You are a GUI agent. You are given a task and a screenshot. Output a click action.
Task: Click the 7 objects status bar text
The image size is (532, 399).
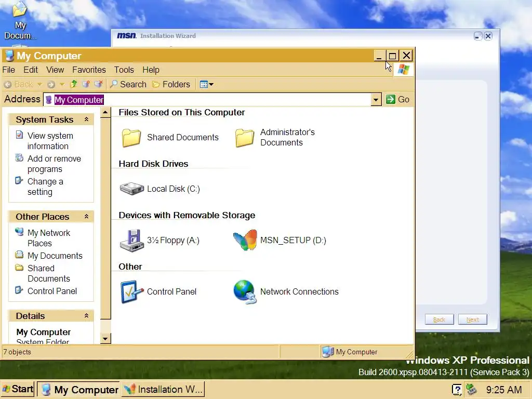coord(17,352)
